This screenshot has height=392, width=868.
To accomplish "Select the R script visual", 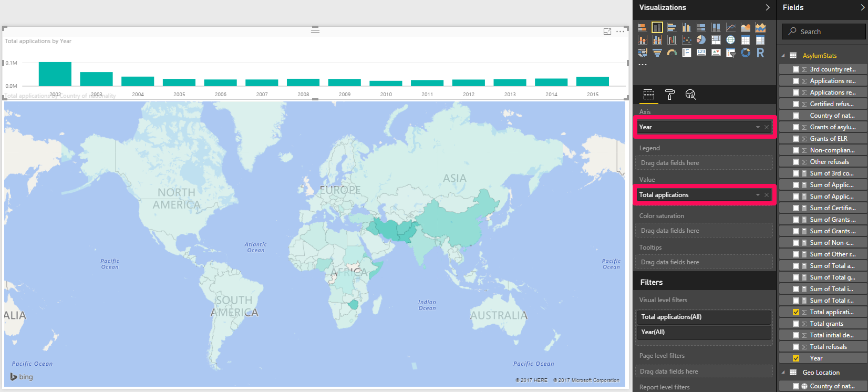I will click(760, 53).
